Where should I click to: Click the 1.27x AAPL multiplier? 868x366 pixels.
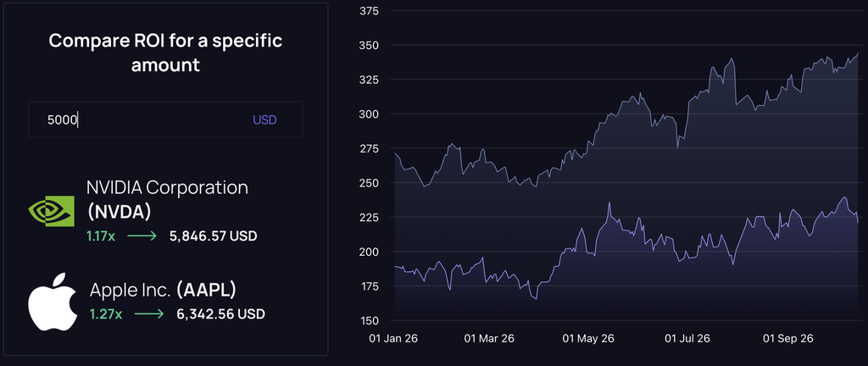click(106, 314)
